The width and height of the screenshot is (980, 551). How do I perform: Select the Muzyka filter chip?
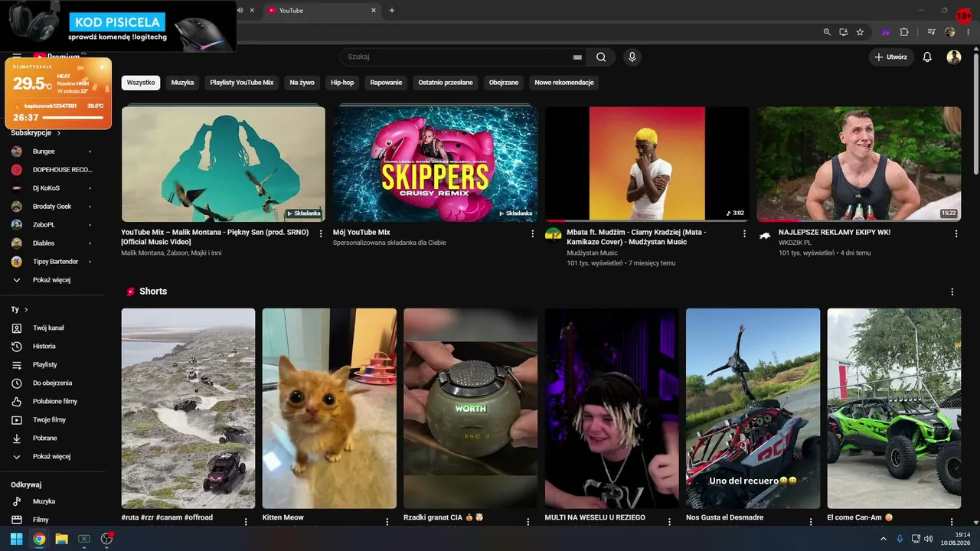click(182, 83)
